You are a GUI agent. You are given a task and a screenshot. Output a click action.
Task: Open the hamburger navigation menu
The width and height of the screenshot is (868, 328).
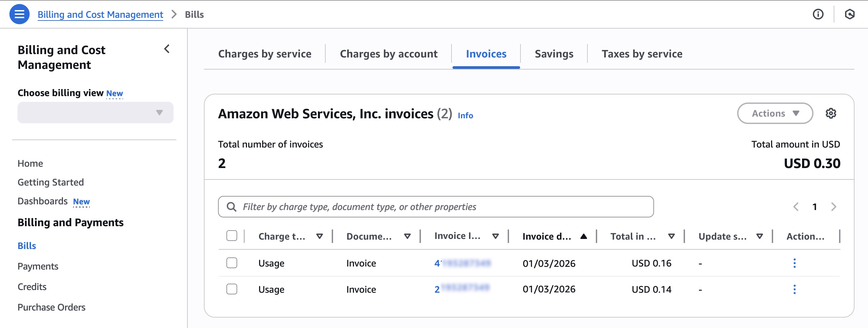pyautogui.click(x=19, y=14)
